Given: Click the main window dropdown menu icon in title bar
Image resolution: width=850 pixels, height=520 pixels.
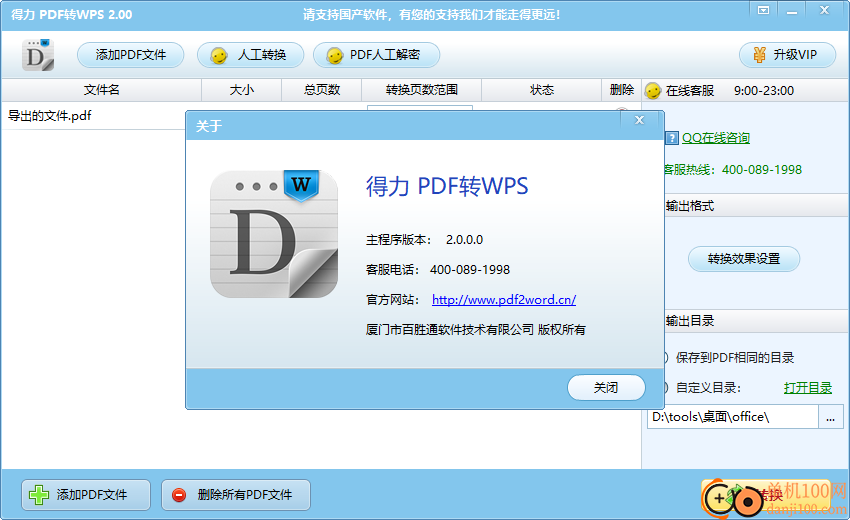Looking at the screenshot, I should (x=763, y=10).
